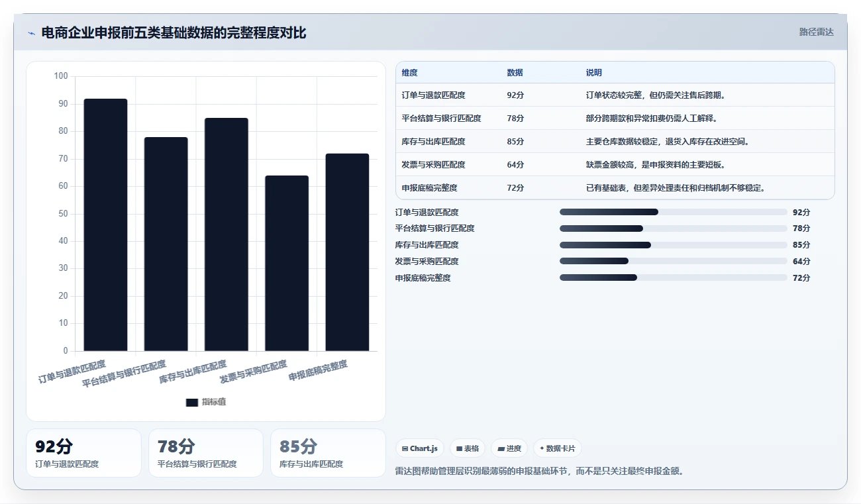Viewport: 861px width, 504px height.
Task: Click the 订单与退款匹配度 progress bar
Action: coord(673,212)
